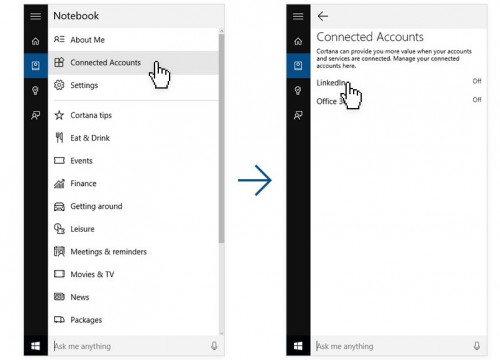The height and width of the screenshot is (360, 500).
Task: Click Notebook list vertical scrollbar thumb
Action: 221,138
